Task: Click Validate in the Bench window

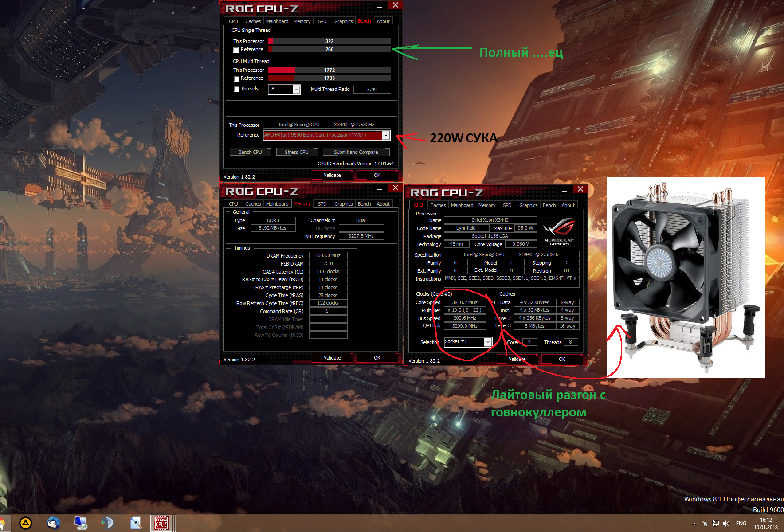Action: 332,175
